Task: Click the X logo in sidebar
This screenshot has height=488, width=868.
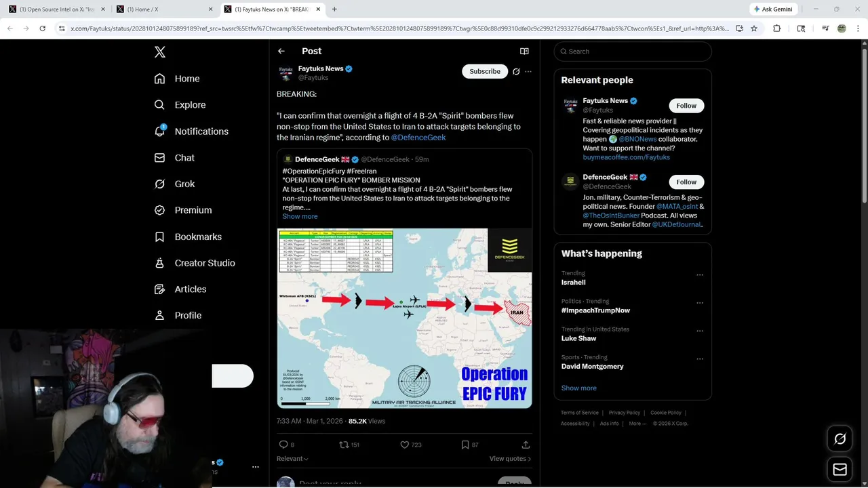Action: (159, 52)
